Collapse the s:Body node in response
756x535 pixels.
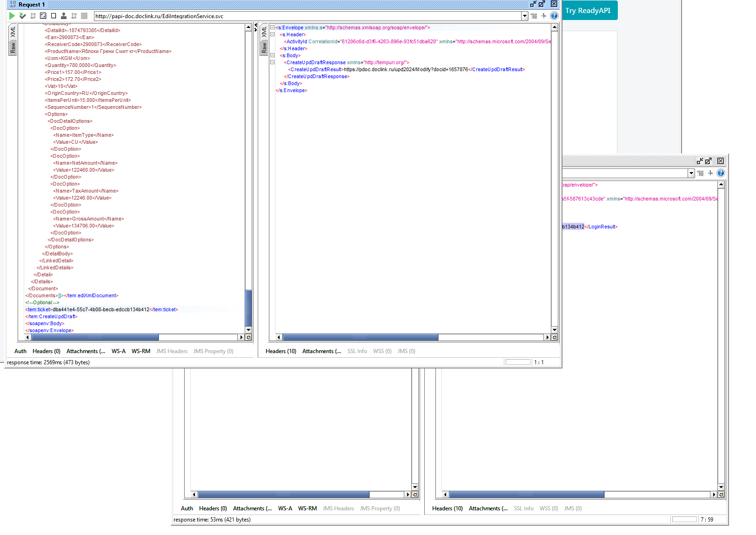(x=272, y=55)
